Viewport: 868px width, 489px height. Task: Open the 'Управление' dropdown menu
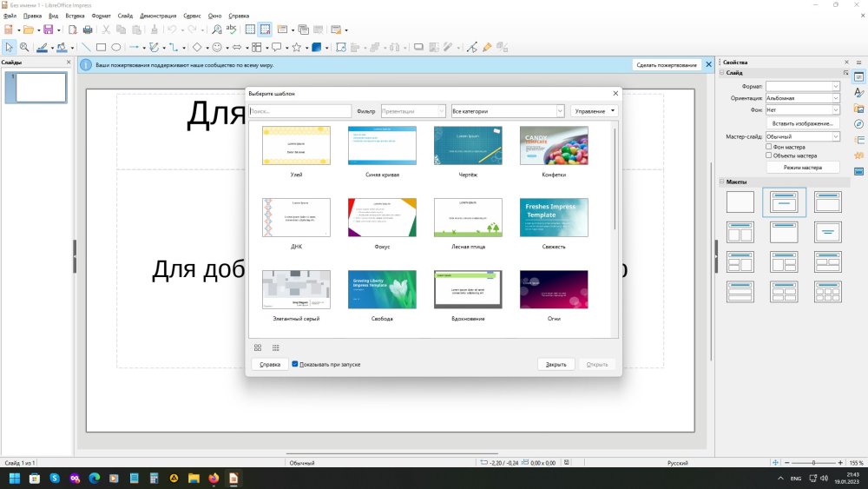click(x=595, y=111)
